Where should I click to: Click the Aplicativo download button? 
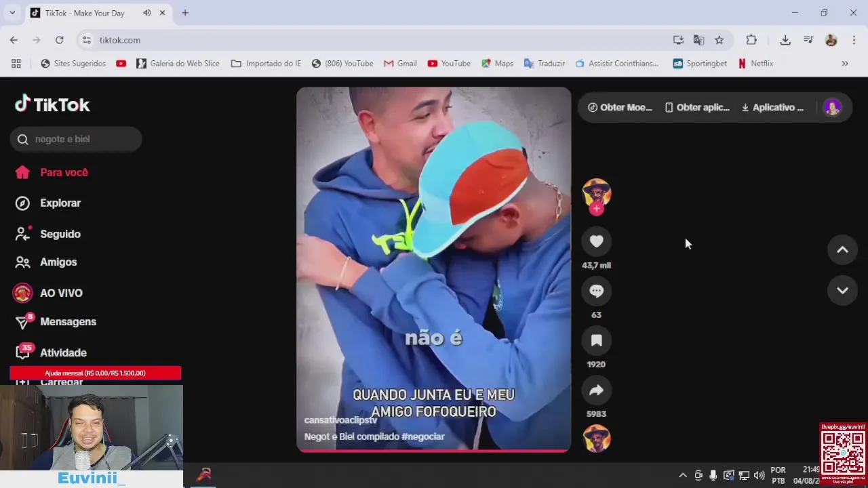772,107
